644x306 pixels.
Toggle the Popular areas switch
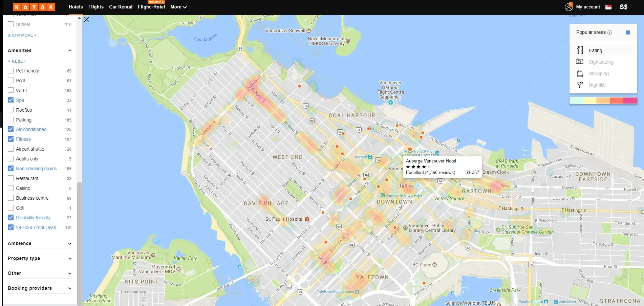pyautogui.click(x=626, y=32)
